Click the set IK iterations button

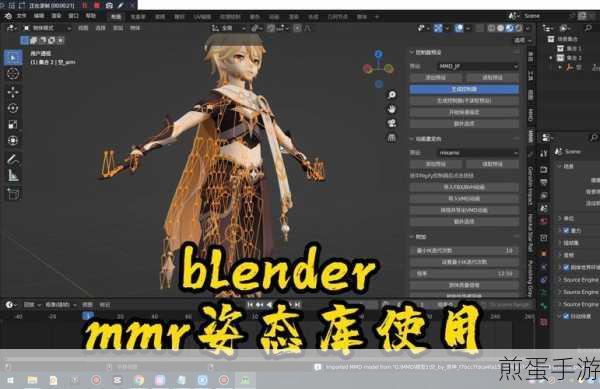[x=464, y=262]
